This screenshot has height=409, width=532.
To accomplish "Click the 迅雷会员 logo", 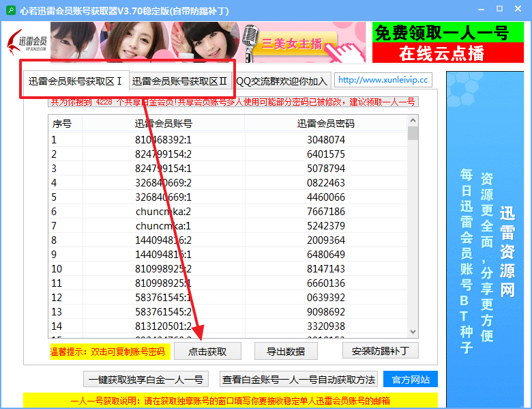I will (27, 43).
